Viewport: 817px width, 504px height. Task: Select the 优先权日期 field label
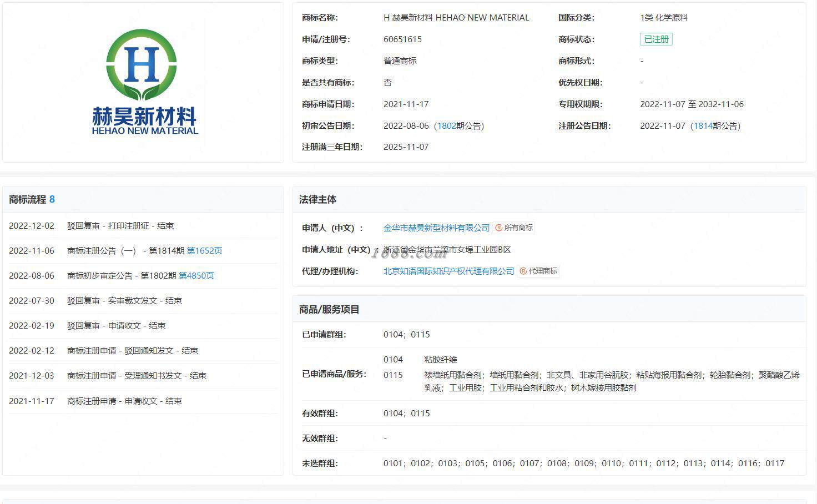click(x=580, y=83)
